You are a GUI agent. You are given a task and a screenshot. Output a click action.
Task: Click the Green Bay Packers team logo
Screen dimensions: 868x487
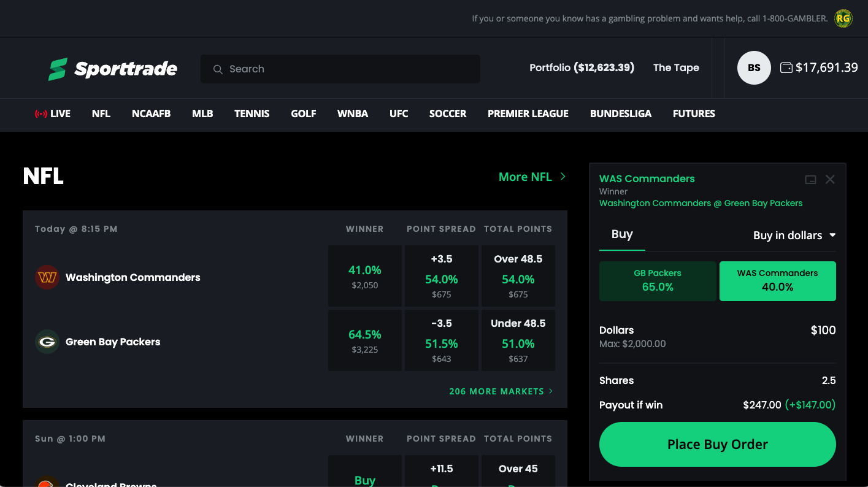(x=47, y=342)
